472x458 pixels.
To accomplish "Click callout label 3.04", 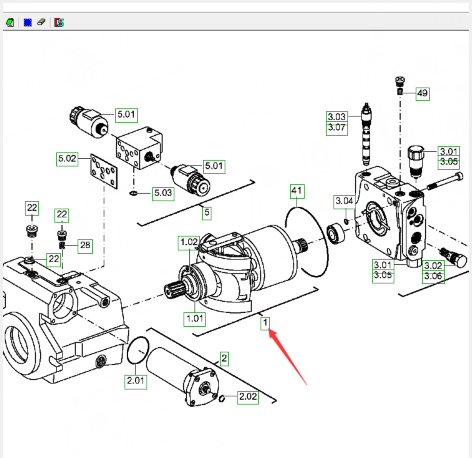I will coord(345,202).
